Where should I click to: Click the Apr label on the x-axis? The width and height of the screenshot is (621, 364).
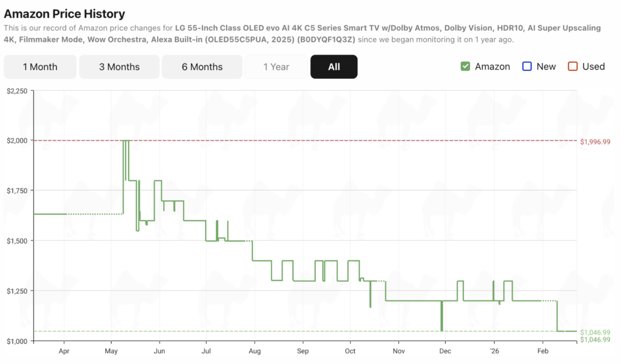[x=64, y=351]
